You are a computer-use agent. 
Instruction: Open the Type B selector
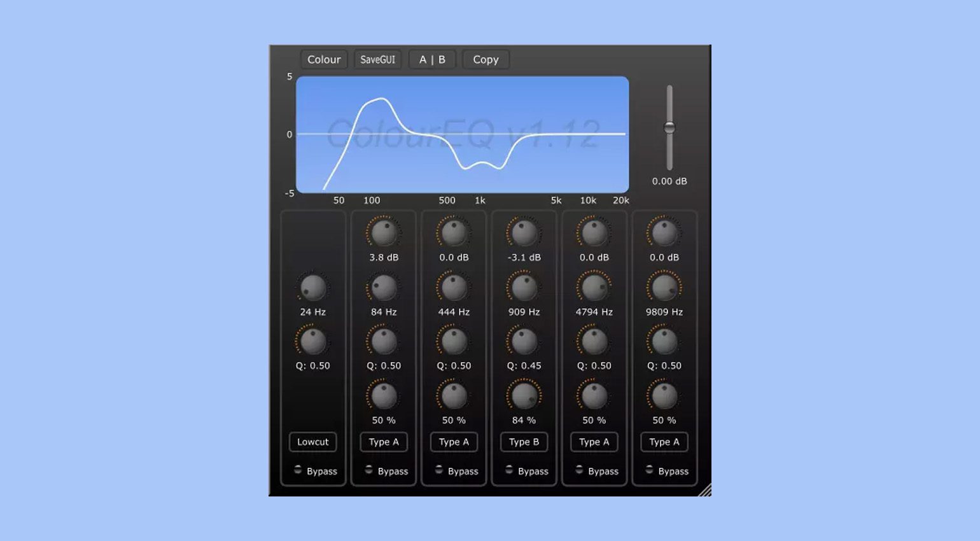click(x=524, y=442)
